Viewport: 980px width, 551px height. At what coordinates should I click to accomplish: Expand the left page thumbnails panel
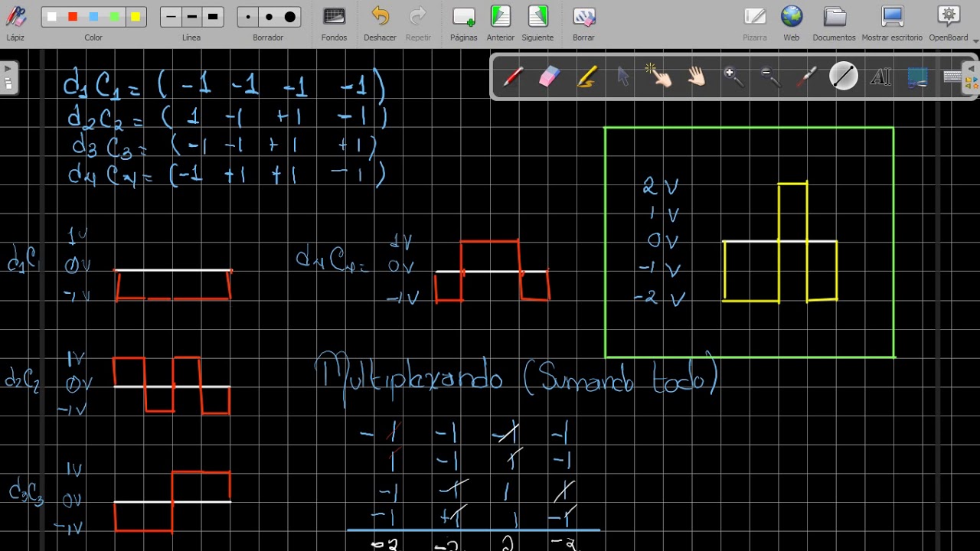tap(8, 77)
